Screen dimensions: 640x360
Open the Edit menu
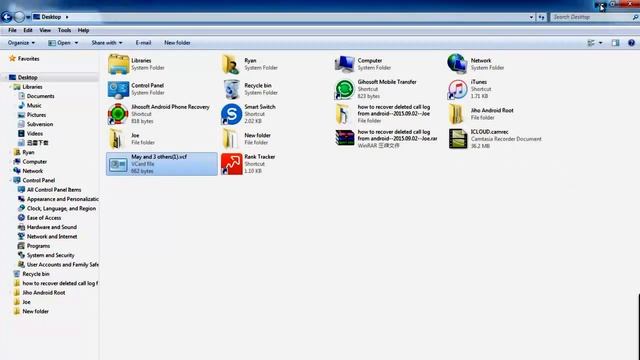(28, 30)
